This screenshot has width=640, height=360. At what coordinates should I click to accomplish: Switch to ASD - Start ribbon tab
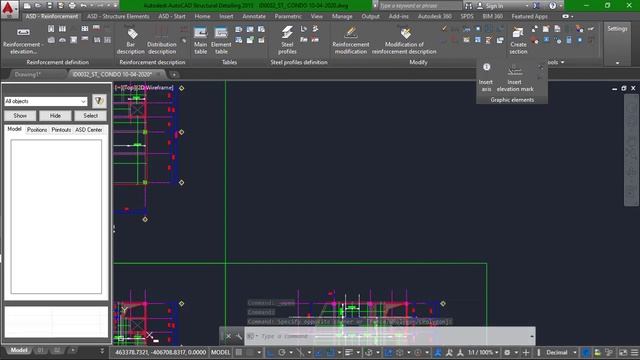coord(172,16)
